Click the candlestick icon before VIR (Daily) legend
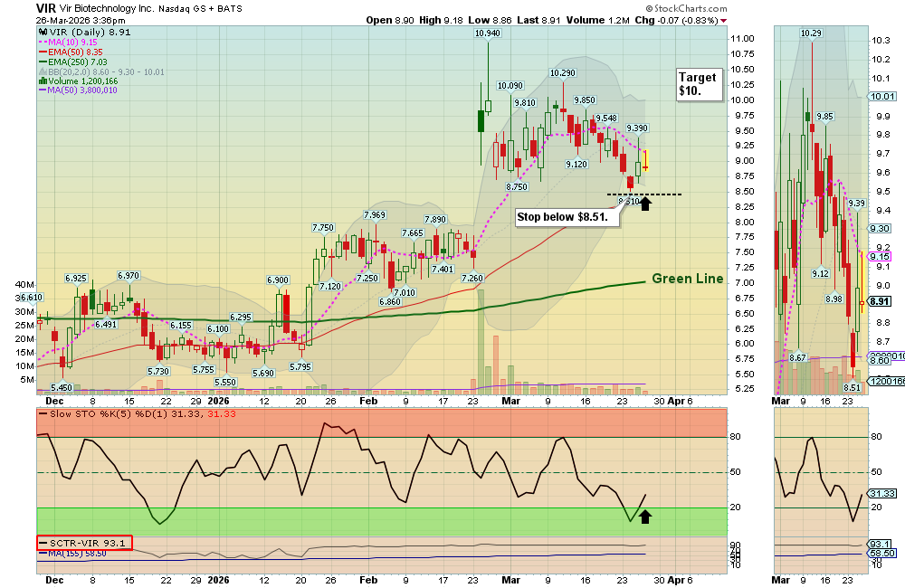This screenshot has width=905, height=588. point(43,33)
